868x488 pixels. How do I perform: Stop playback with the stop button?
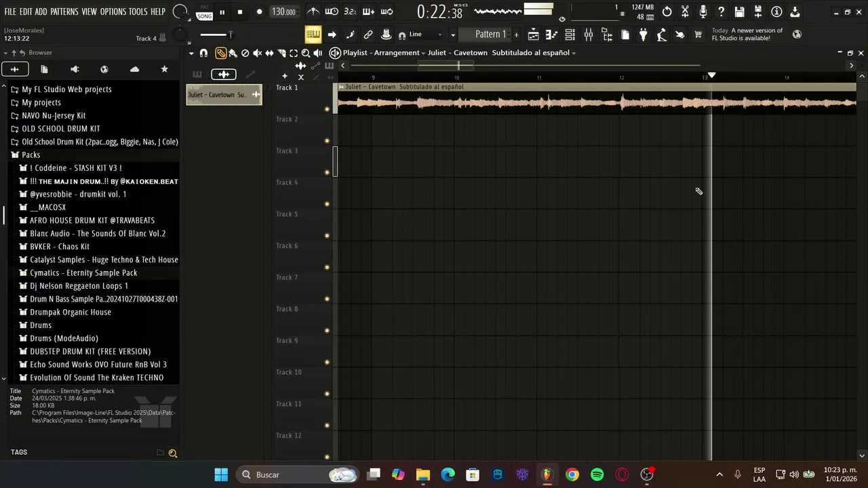pos(240,12)
